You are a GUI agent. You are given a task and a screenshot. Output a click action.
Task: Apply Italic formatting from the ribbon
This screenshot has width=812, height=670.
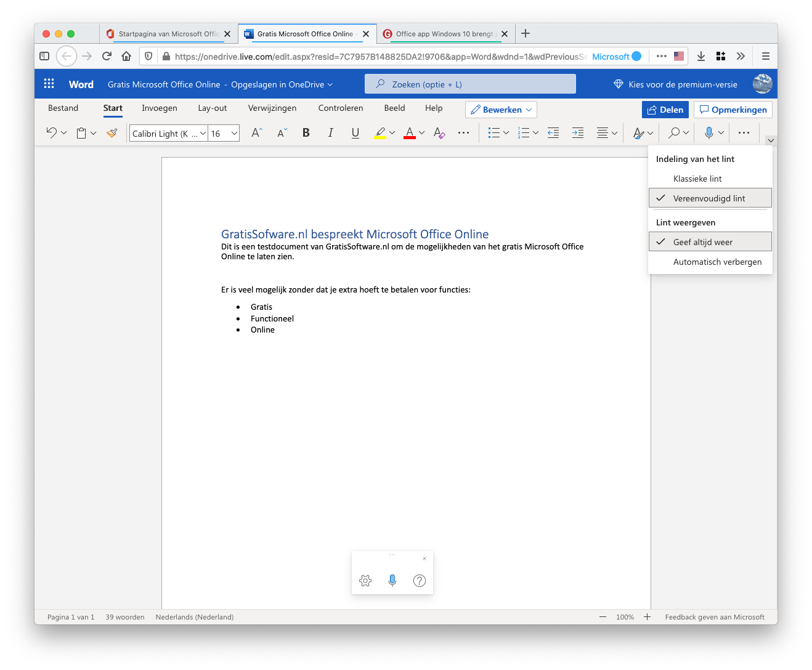click(x=331, y=133)
